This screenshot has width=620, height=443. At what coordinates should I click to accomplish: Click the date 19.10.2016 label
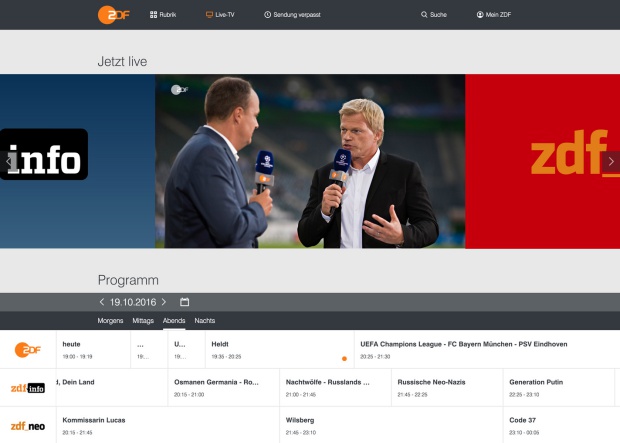pyautogui.click(x=133, y=302)
